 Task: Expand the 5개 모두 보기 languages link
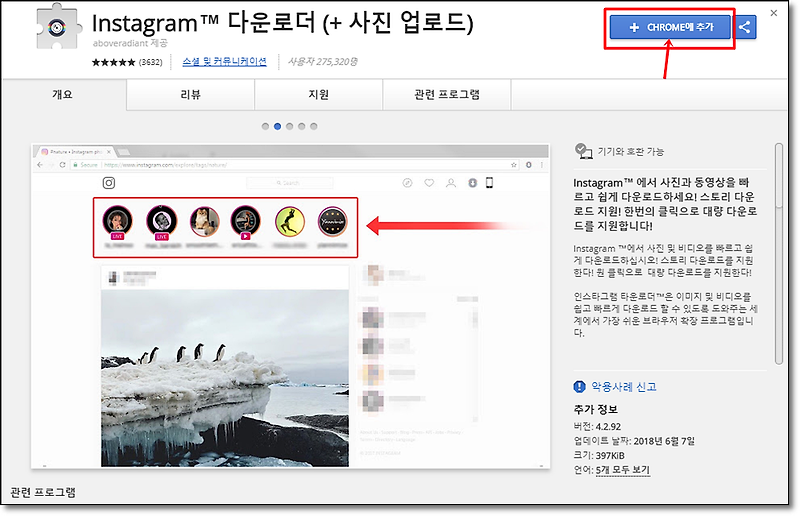pyautogui.click(x=622, y=470)
